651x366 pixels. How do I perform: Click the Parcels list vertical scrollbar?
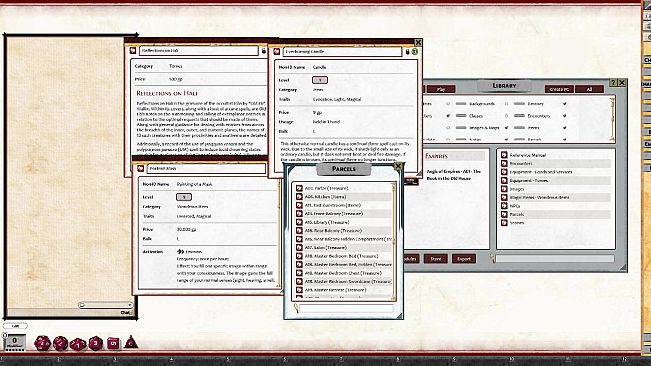(x=394, y=242)
